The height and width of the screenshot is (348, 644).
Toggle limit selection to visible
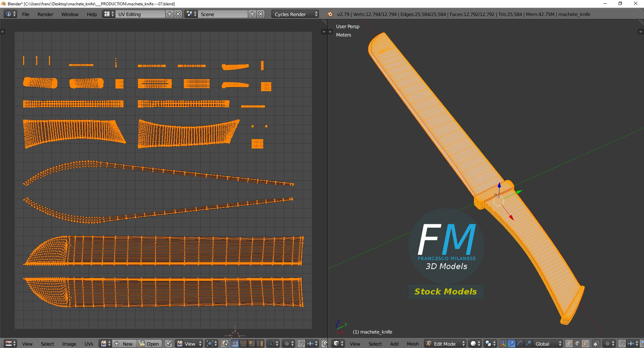[596, 344]
